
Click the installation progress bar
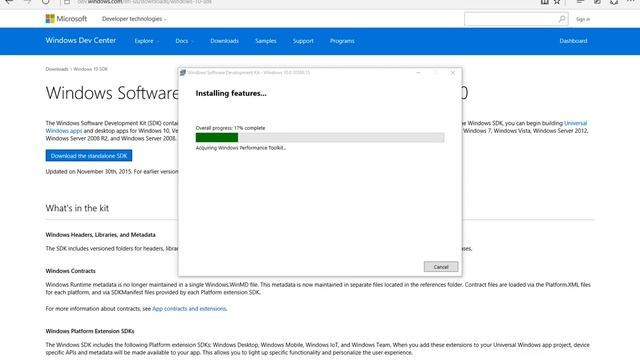[x=320, y=138]
